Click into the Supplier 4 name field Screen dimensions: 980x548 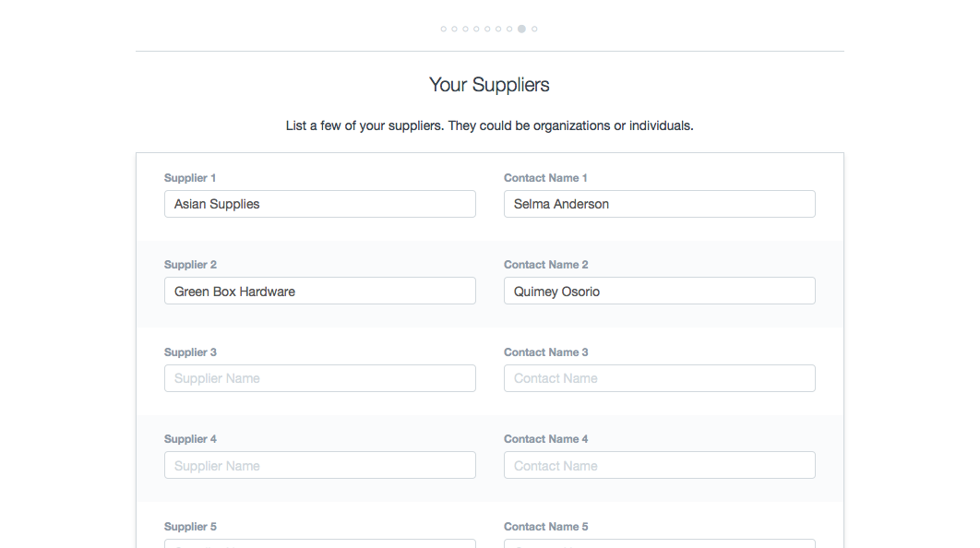click(319, 466)
